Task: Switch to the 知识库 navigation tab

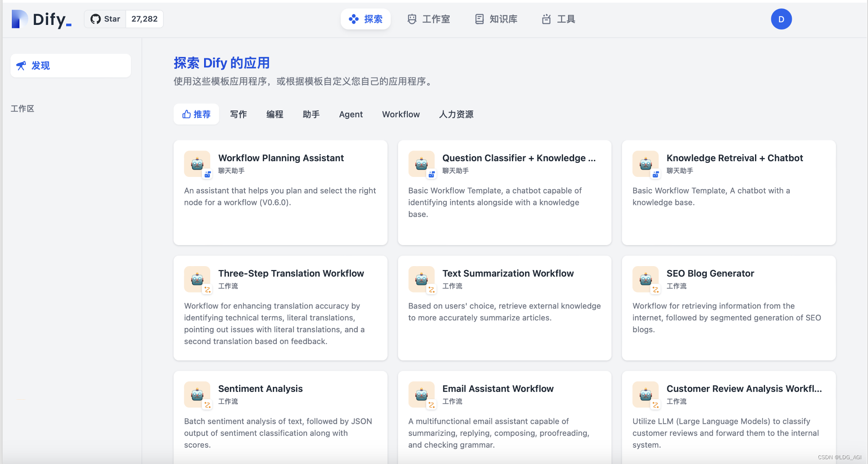Action: point(496,19)
